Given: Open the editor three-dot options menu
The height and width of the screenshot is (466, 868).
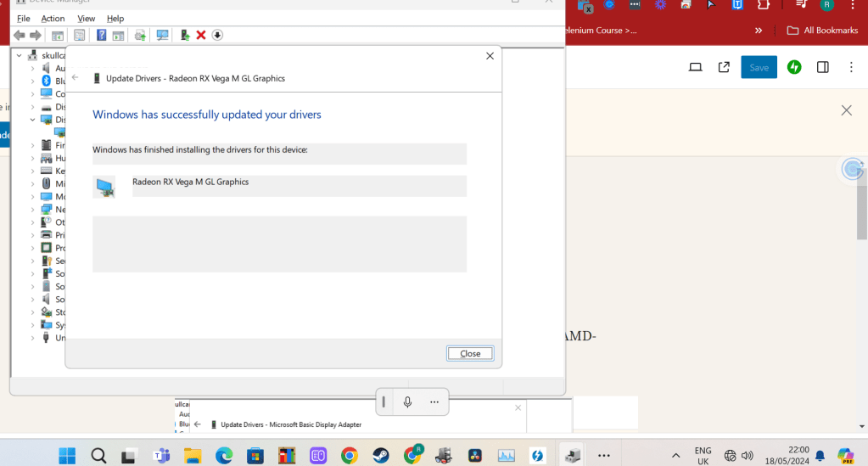Looking at the screenshot, I should 851,67.
